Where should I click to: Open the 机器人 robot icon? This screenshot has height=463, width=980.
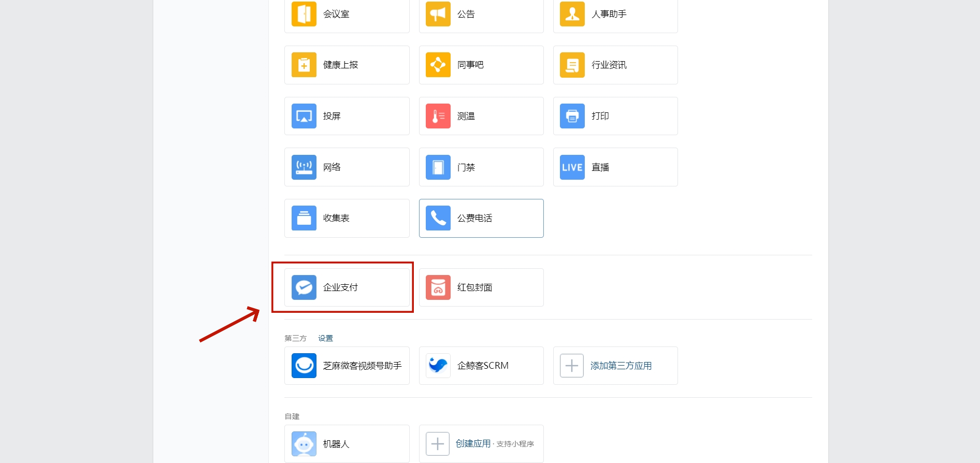pyautogui.click(x=304, y=444)
